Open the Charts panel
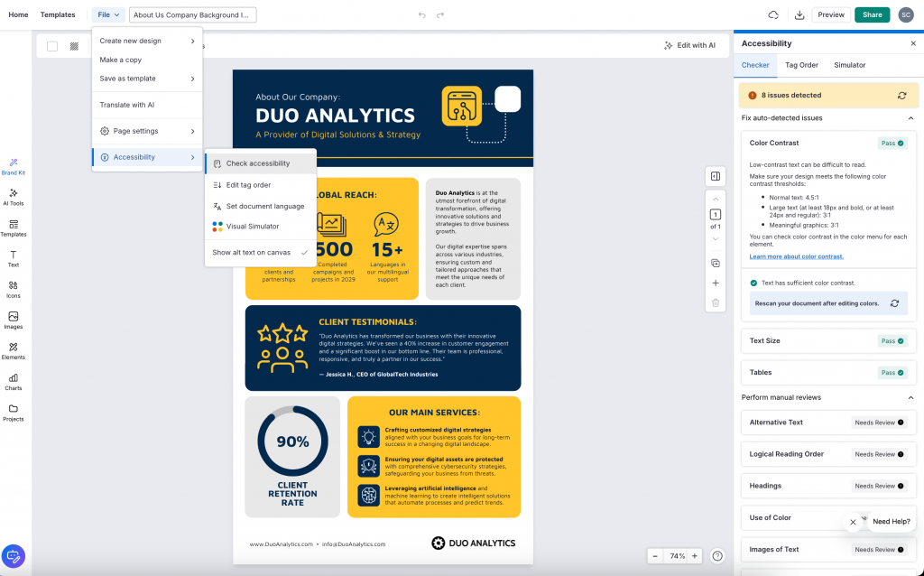924x576 pixels. (x=14, y=382)
